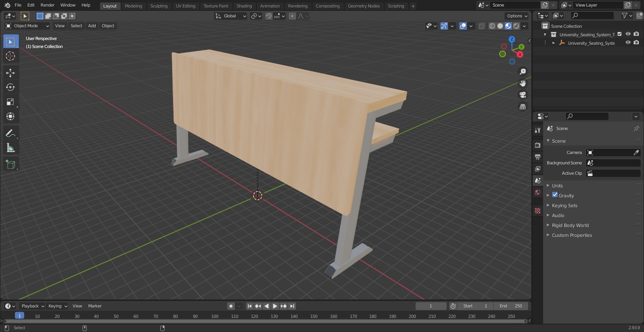Image resolution: width=644 pixels, height=332 pixels.
Task: Click the viewport zoom magnifier icon
Action: pos(522,72)
